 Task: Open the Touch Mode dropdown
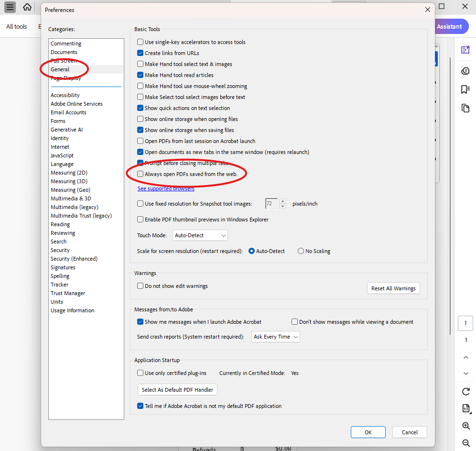[x=200, y=235]
